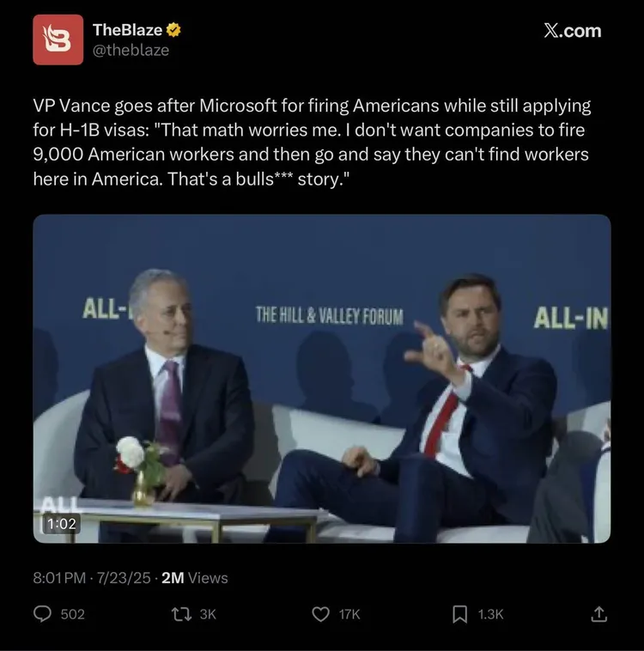This screenshot has height=651, width=644.
Task: Click the X.com logo text
Action: pyautogui.click(x=573, y=31)
